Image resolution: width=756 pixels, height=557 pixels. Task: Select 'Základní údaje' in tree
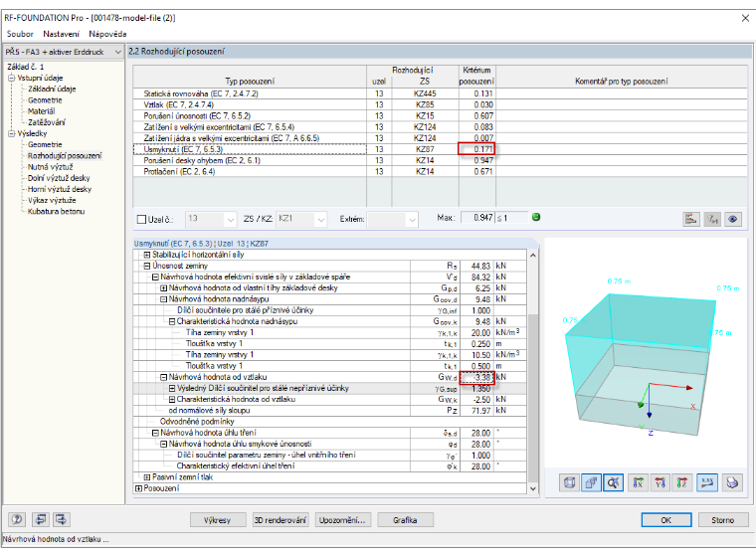[x=52, y=89]
